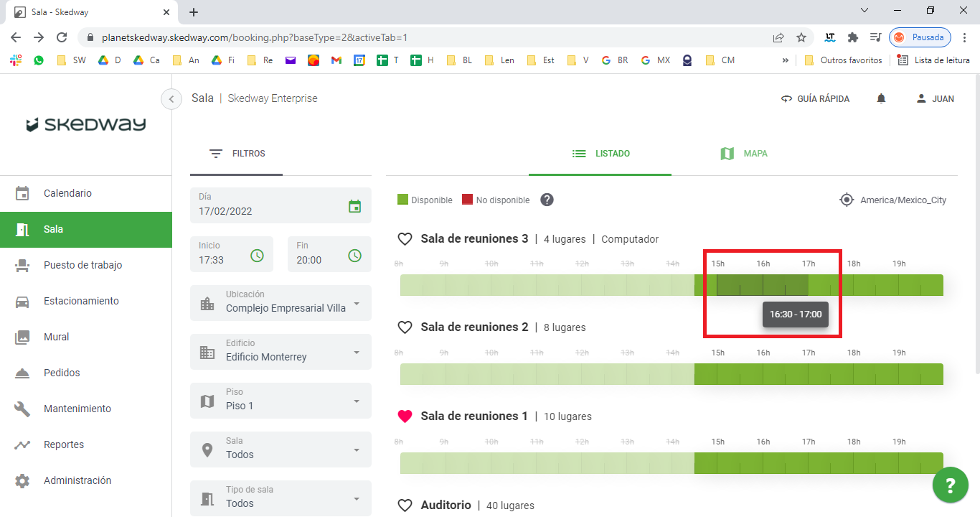Viewport: 980px width, 517px height.
Task: Favorite Sala de reuniones 2
Action: point(405,327)
